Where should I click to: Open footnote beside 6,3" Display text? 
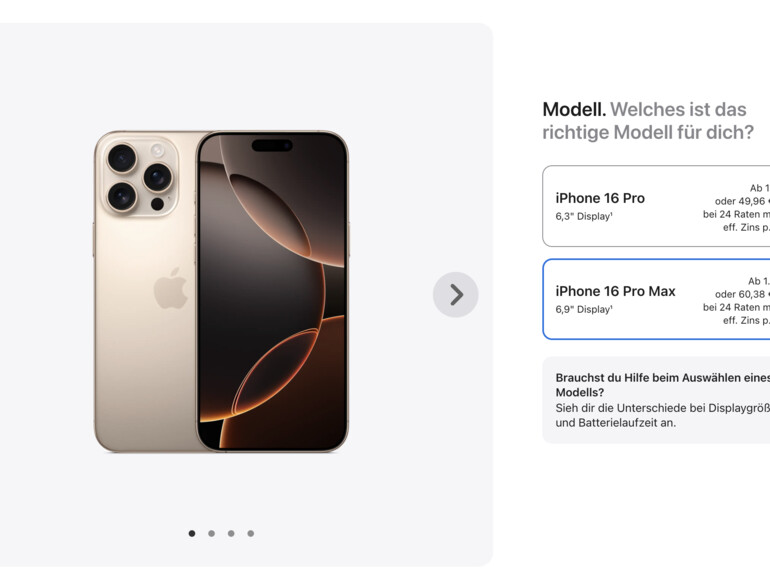611,214
